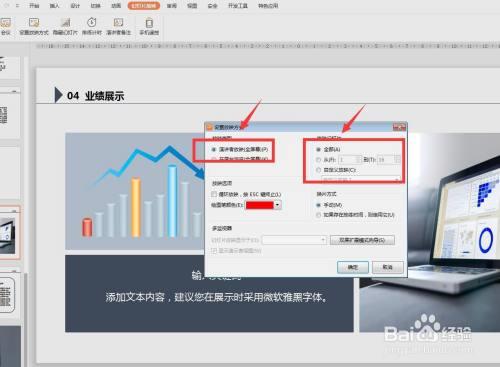Click the 隐藏幻灯片 toolbar icon

click(x=65, y=26)
